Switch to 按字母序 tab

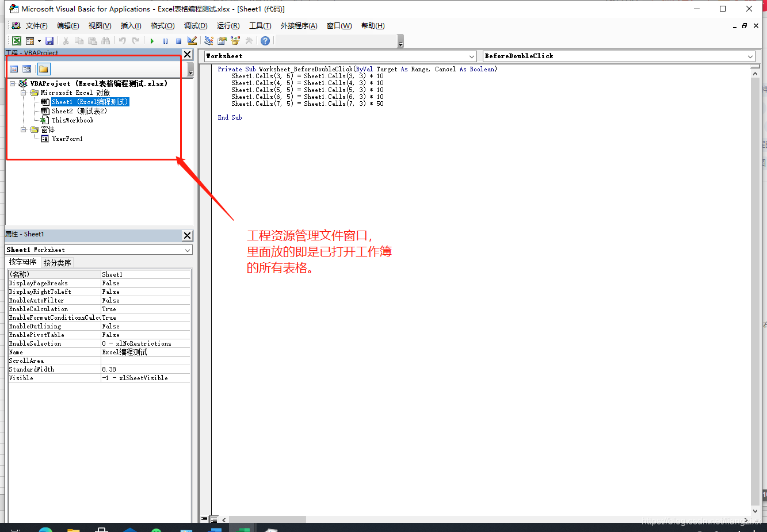coord(23,262)
